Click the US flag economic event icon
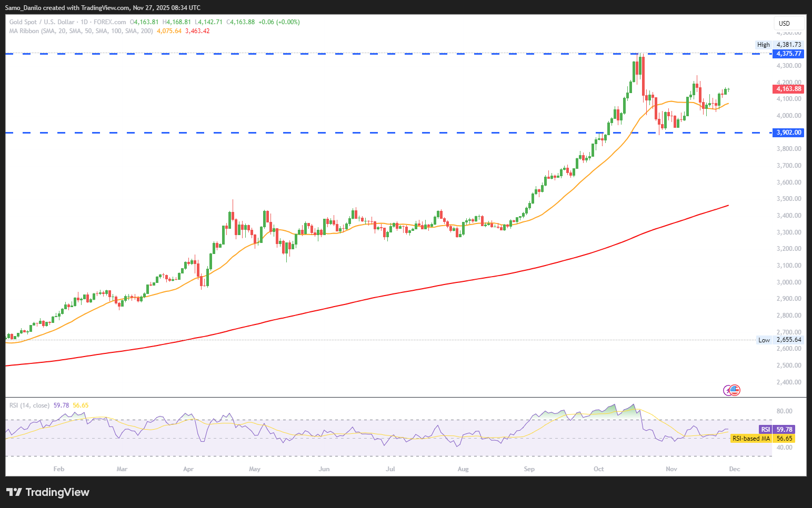This screenshot has width=812, height=508. [735, 390]
